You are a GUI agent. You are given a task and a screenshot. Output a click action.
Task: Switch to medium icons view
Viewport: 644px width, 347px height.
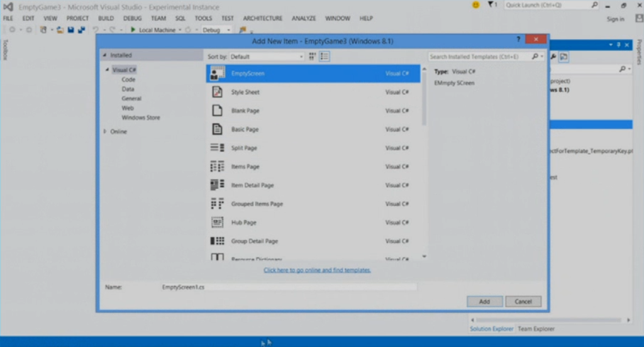(x=312, y=57)
